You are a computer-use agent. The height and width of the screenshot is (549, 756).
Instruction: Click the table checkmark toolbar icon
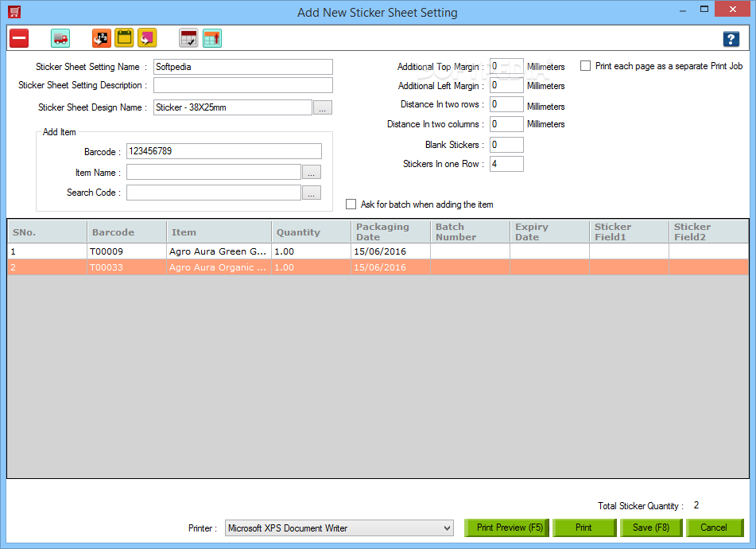188,38
